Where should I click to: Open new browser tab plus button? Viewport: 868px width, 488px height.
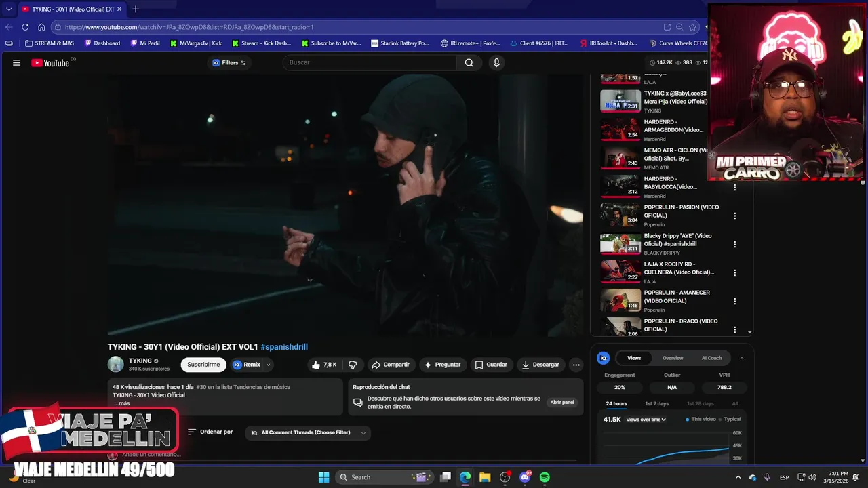(x=136, y=9)
